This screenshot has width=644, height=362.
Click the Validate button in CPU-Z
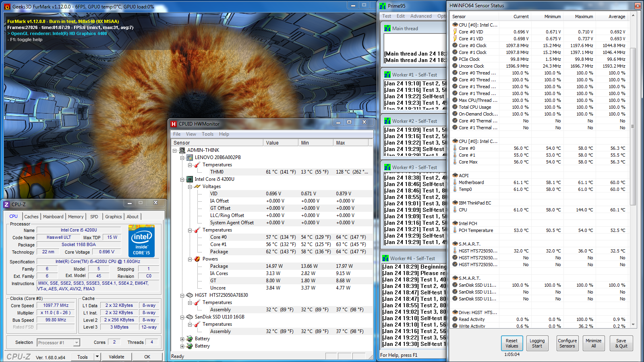pos(116,357)
